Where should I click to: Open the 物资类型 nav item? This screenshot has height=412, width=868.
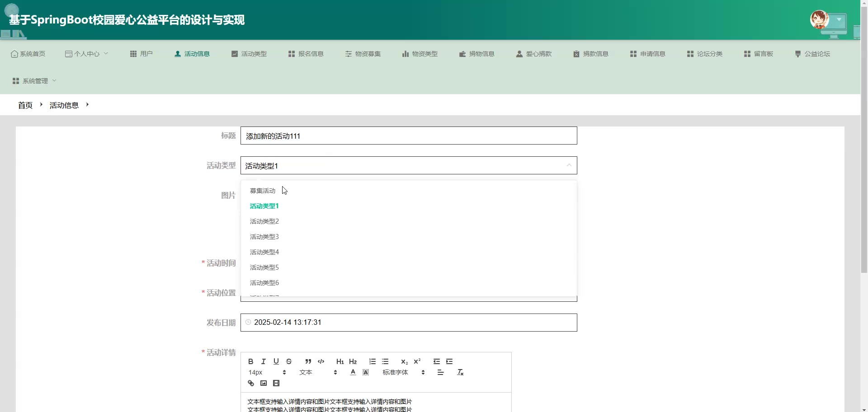pos(420,54)
